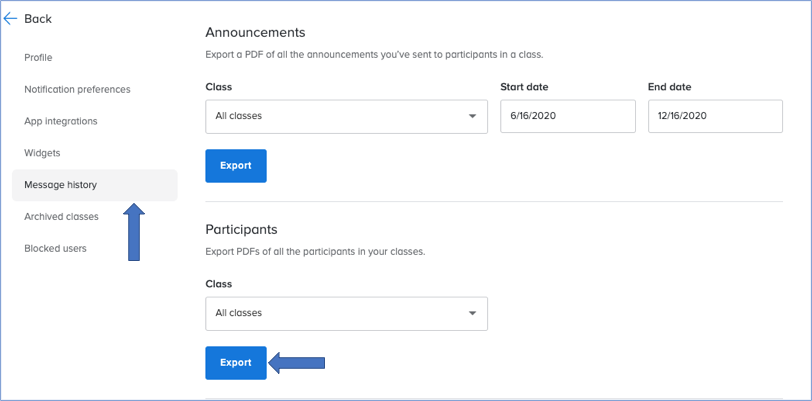Screen dimensions: 812x401
Task: View the Blocked users page
Action: click(x=55, y=248)
